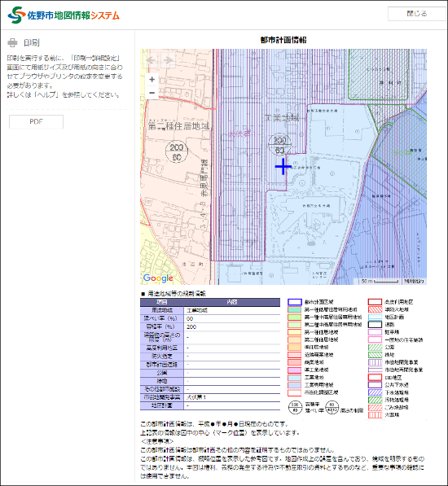Go to previous map view with left arrow
This screenshot has width=448, height=486.
coord(151,59)
